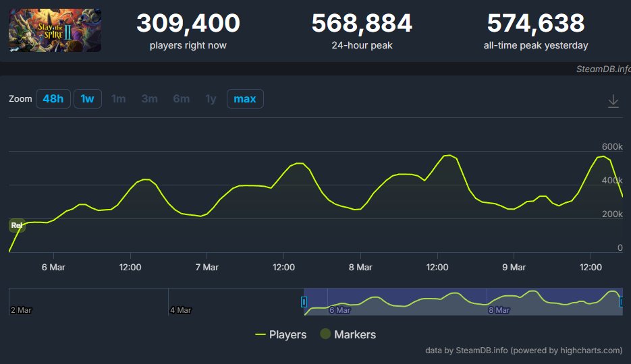Image resolution: width=631 pixels, height=364 pixels.
Task: Set zoom to 1w
Action: click(x=87, y=99)
